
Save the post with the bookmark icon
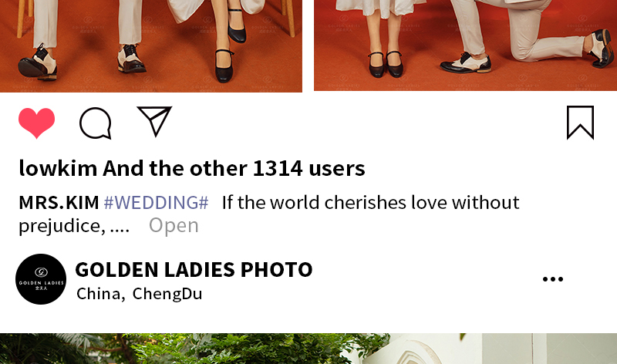coord(581,123)
